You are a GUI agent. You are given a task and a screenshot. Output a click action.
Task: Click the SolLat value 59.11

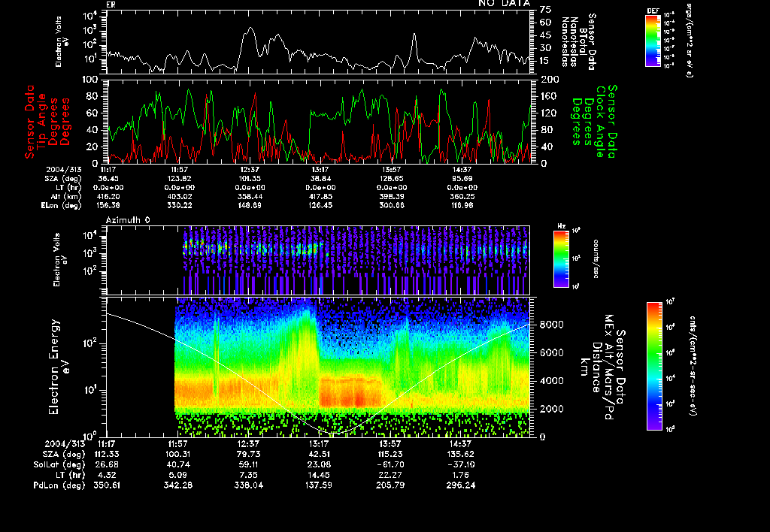coord(248,465)
